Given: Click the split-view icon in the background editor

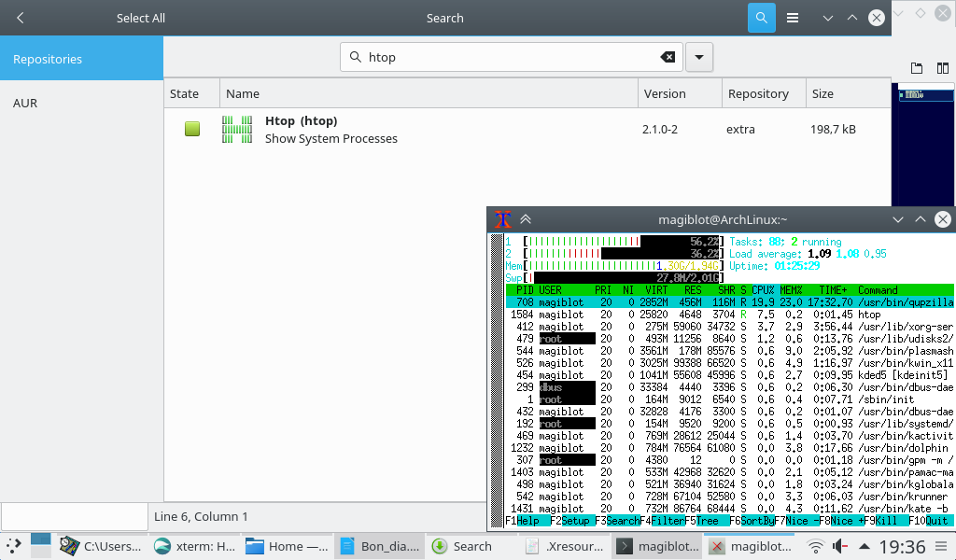Looking at the screenshot, I should coord(943,68).
